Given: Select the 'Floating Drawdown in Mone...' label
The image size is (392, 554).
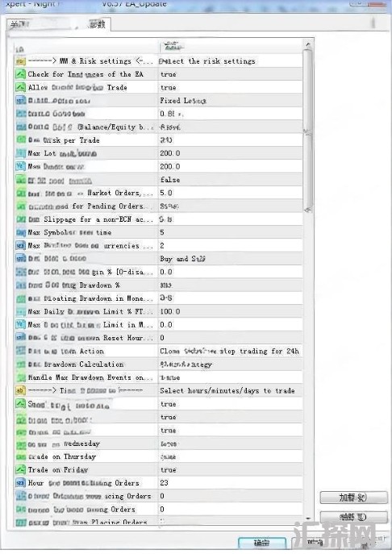Looking at the screenshot, I should (x=90, y=298).
